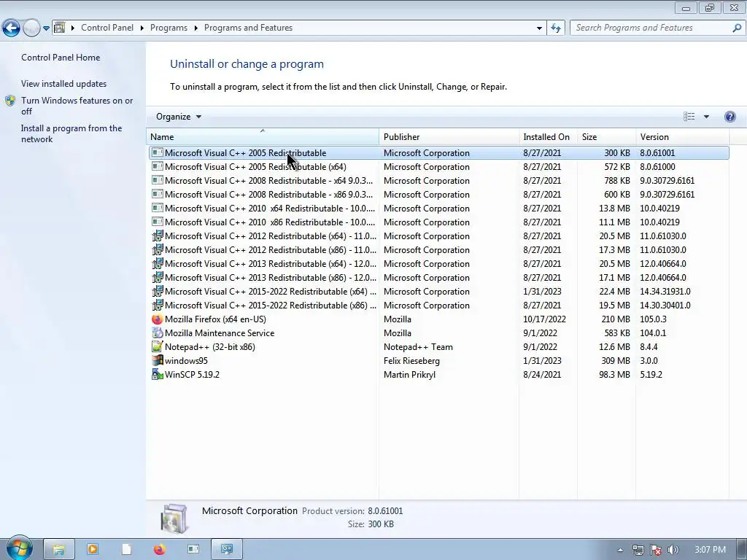Click the 3:07 PM taskbar clock

tap(710, 550)
